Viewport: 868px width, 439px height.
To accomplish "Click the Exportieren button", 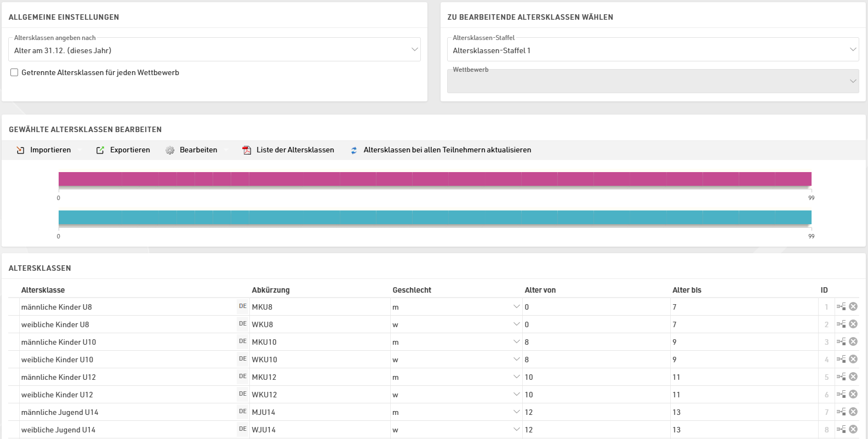I will (123, 150).
